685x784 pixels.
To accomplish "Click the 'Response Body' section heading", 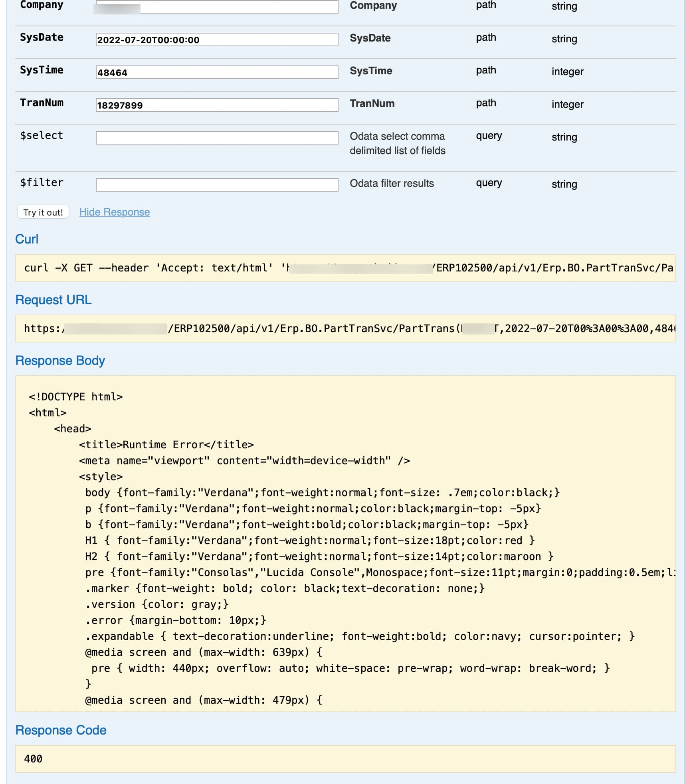I will click(60, 360).
